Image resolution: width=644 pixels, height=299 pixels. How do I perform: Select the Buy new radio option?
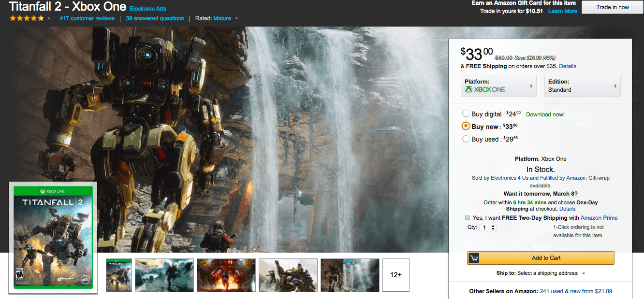point(466,126)
